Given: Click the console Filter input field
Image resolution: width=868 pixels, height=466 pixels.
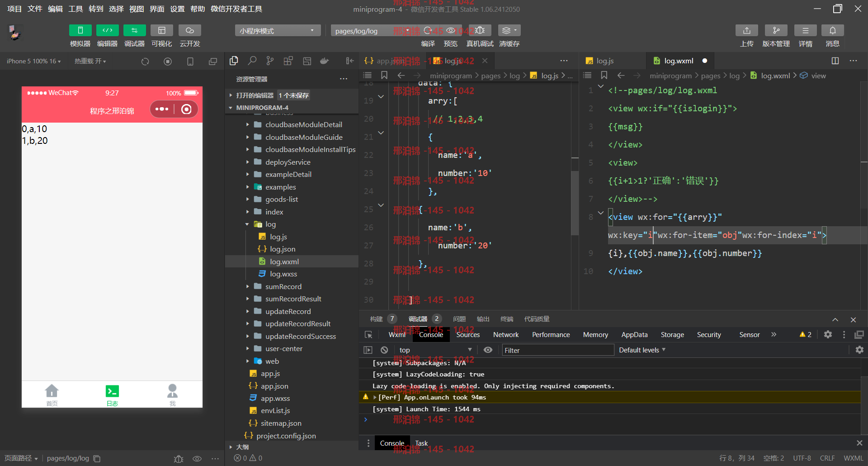Looking at the screenshot, I should point(558,350).
